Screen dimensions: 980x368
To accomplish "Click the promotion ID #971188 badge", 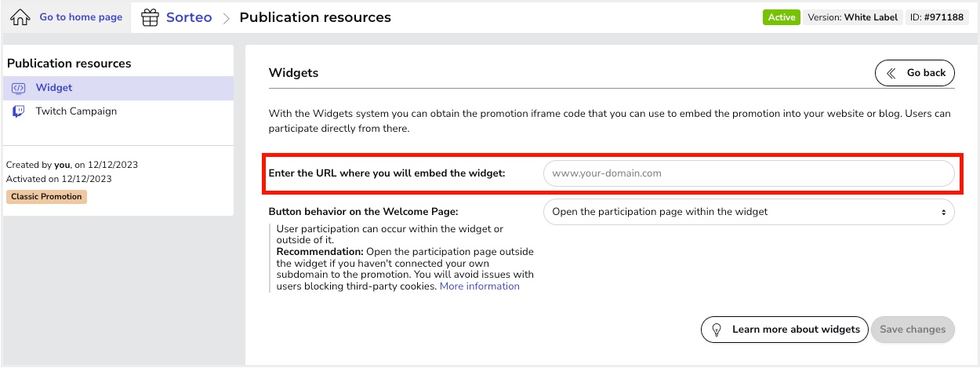I will pyautogui.click(x=937, y=17).
